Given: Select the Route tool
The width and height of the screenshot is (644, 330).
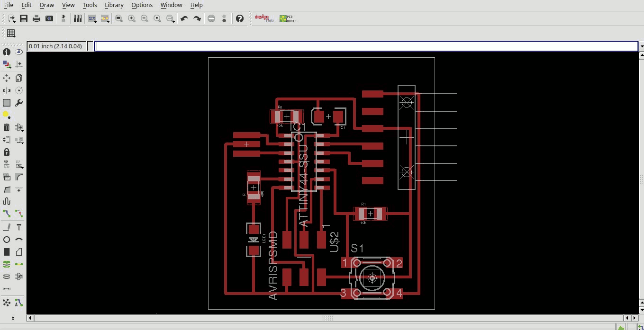Looking at the screenshot, I should point(7,214).
